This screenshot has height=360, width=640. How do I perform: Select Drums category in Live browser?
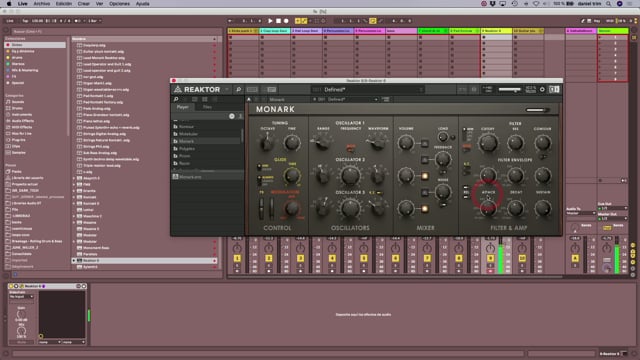point(17,108)
